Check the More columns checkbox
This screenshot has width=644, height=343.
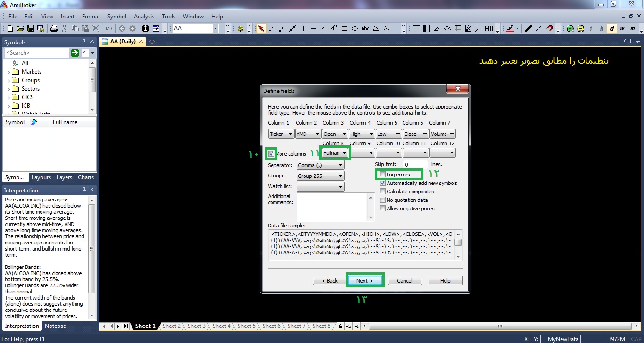[272, 154]
